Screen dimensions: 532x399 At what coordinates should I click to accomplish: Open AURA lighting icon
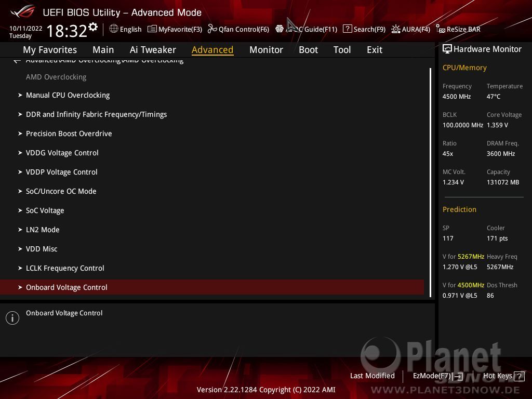coord(395,29)
